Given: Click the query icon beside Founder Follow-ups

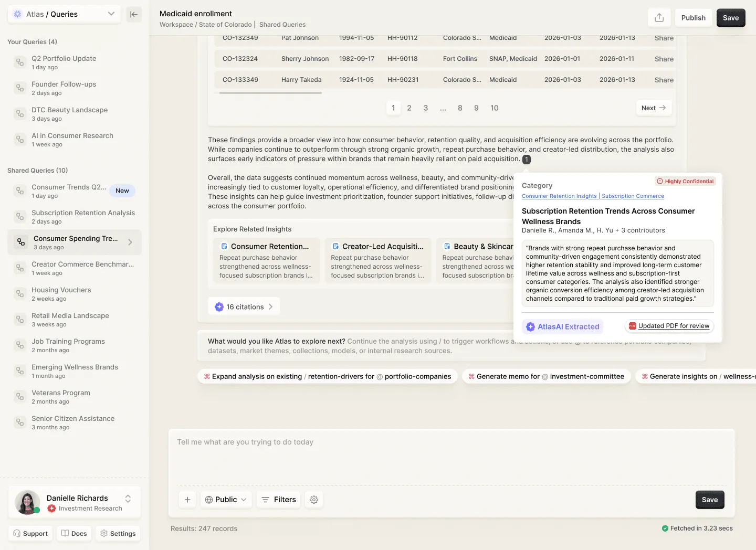Looking at the screenshot, I should [20, 88].
